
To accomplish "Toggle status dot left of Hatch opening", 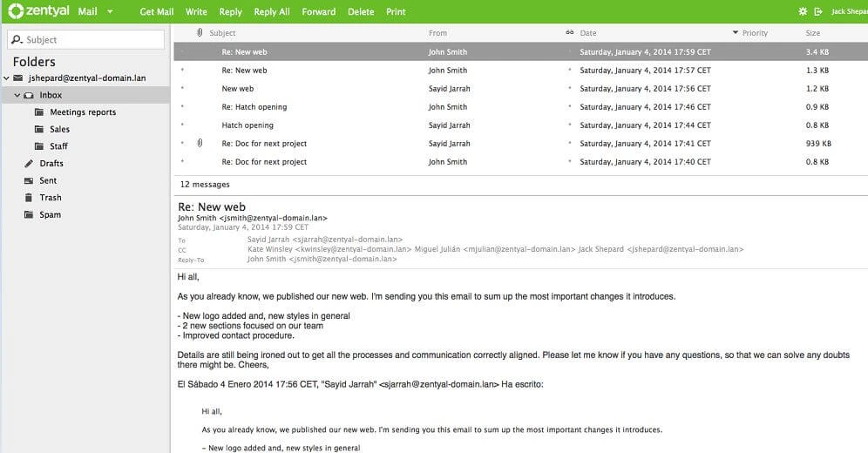I will coord(182,125).
